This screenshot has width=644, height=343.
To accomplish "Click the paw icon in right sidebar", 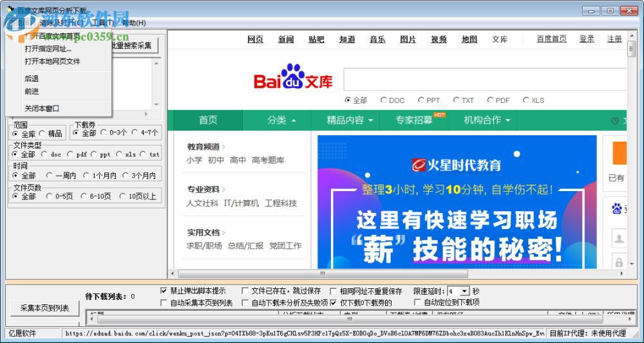I will coord(616,209).
